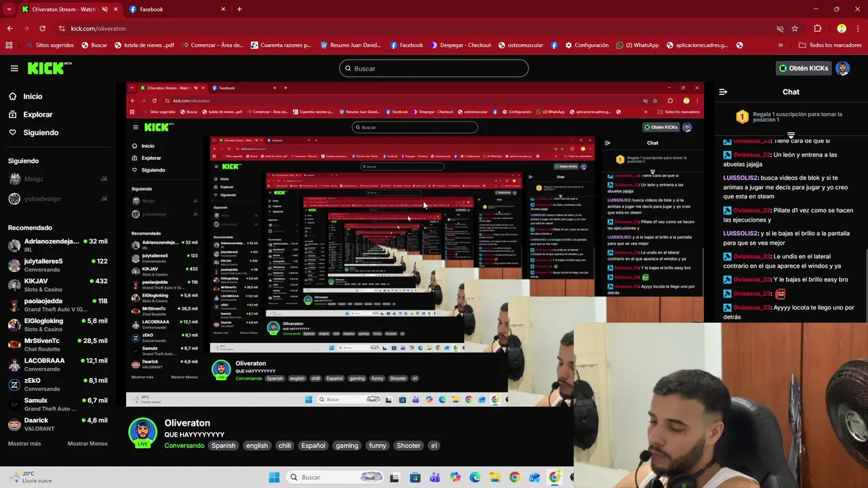The height and width of the screenshot is (488, 868).
Task: Toggle the site sound muted icon in address bar
Action: pyautogui.click(x=780, y=28)
